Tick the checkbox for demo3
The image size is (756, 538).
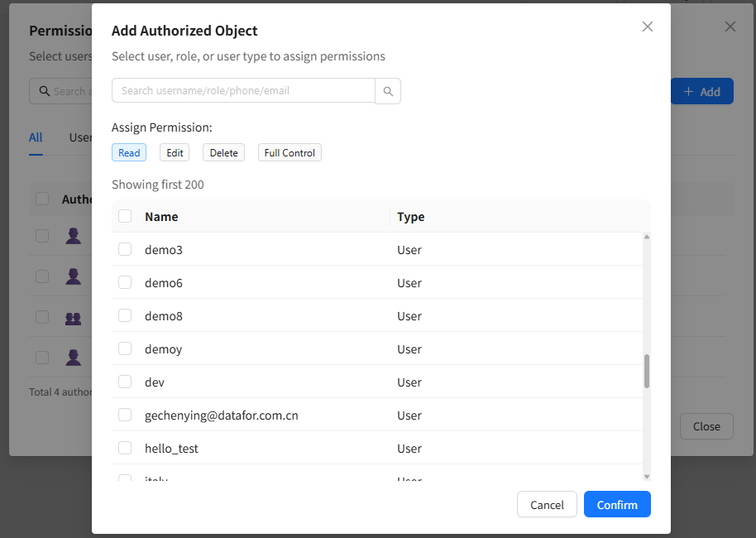point(125,249)
